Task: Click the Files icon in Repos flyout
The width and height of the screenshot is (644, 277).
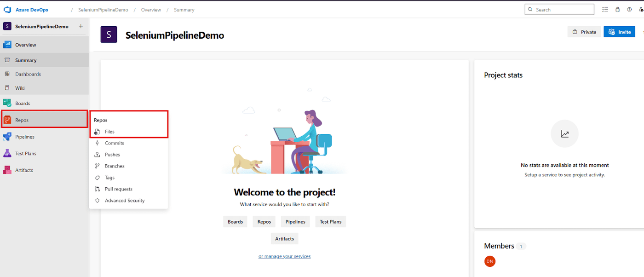Action: (x=97, y=132)
